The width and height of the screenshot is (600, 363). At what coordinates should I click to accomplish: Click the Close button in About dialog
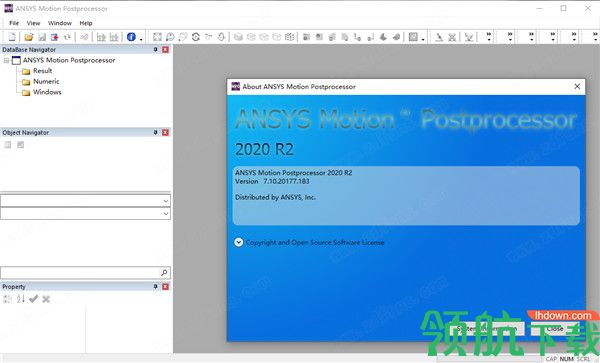coord(555,329)
